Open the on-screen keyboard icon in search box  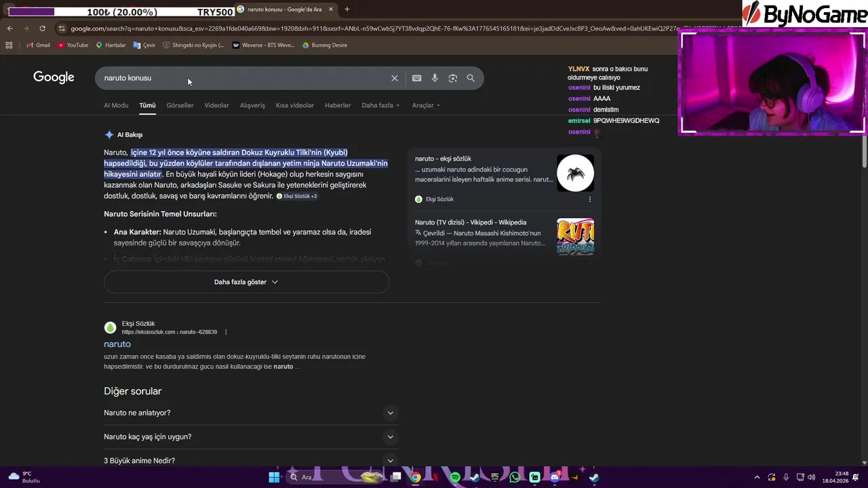click(x=416, y=78)
